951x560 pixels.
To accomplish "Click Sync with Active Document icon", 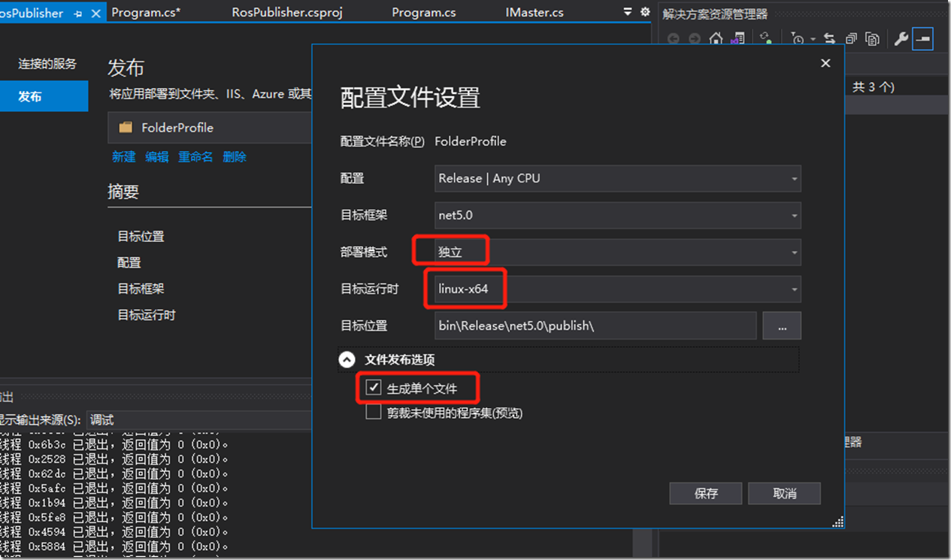I will tap(829, 39).
